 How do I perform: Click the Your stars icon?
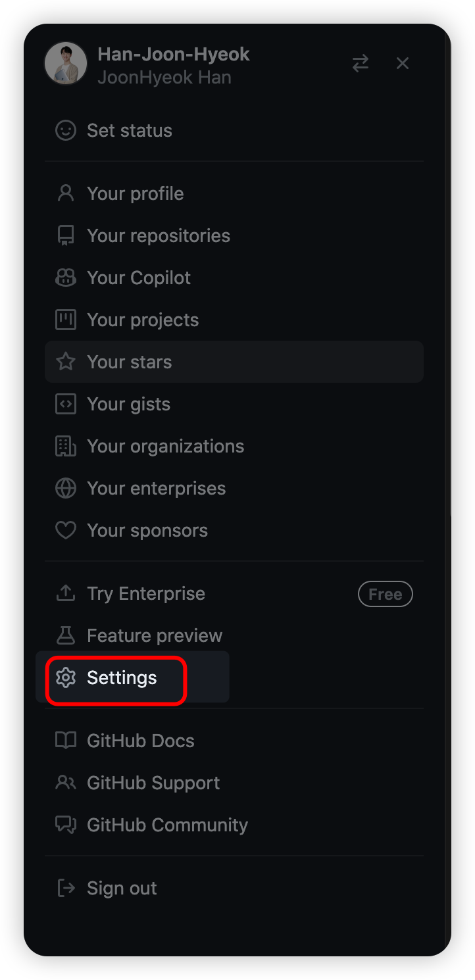(x=66, y=361)
